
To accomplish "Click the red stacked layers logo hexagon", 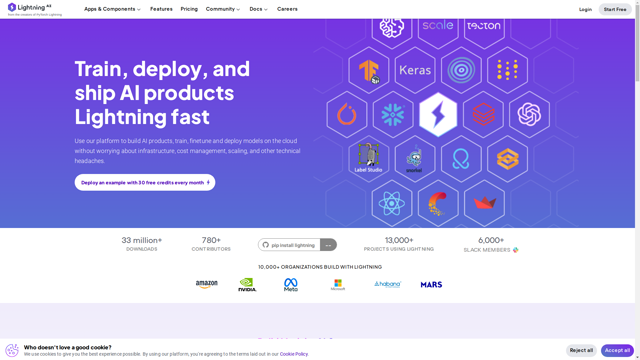I will pyautogui.click(x=484, y=114).
